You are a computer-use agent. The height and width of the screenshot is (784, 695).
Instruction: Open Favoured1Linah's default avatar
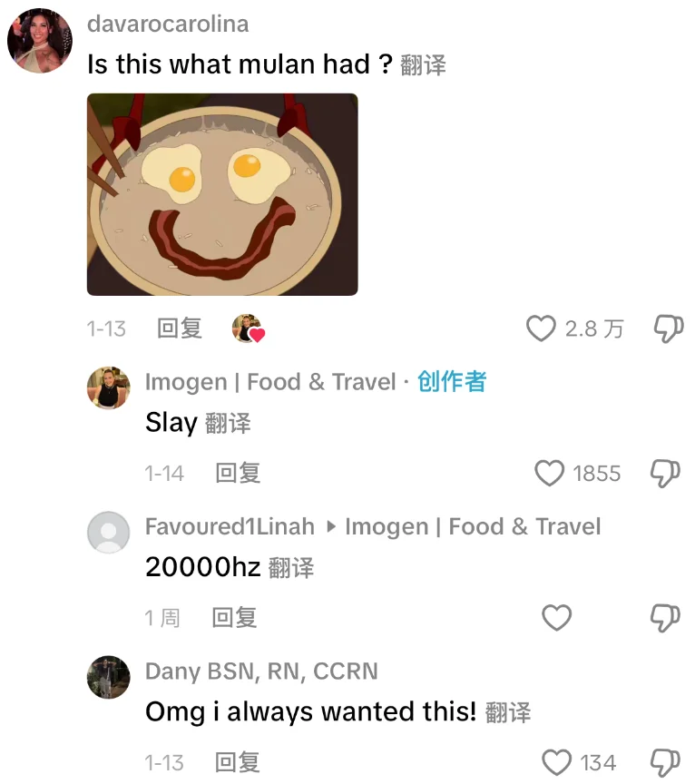pyautogui.click(x=109, y=533)
